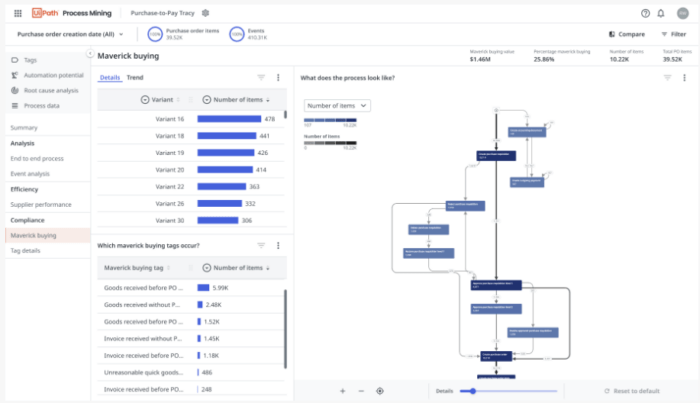Center the process graph with target icon

[380, 391]
